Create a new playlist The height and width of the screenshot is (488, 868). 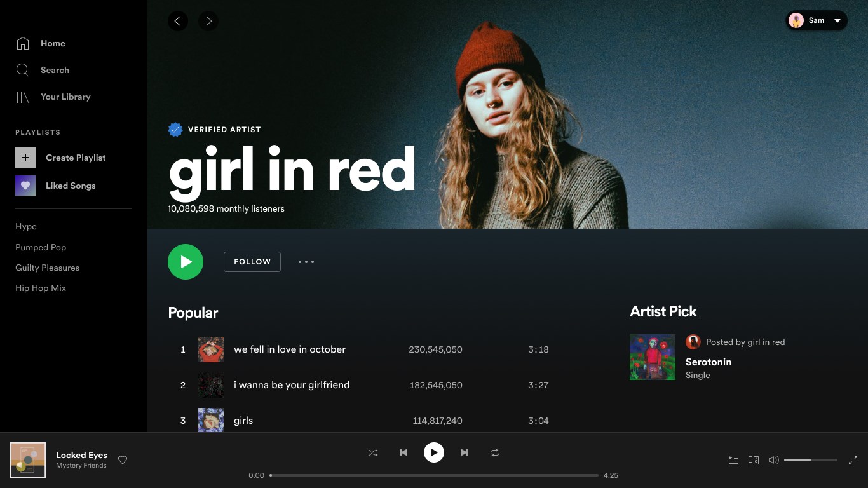tap(76, 158)
